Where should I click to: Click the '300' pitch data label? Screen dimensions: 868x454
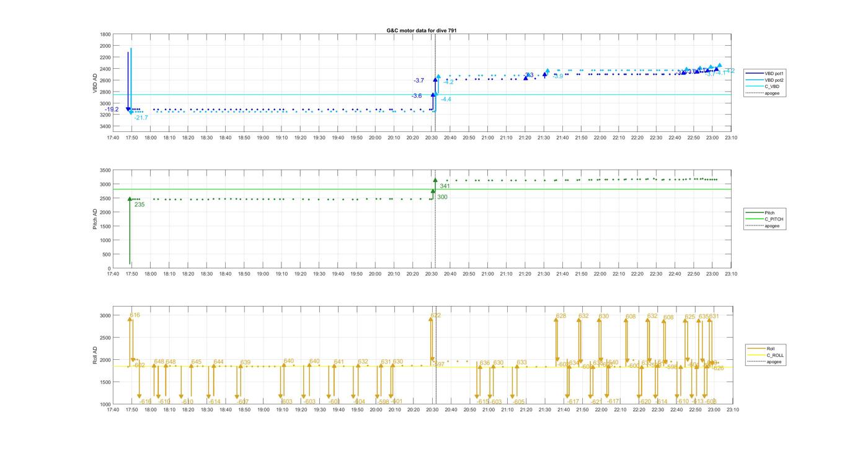pyautogui.click(x=443, y=197)
